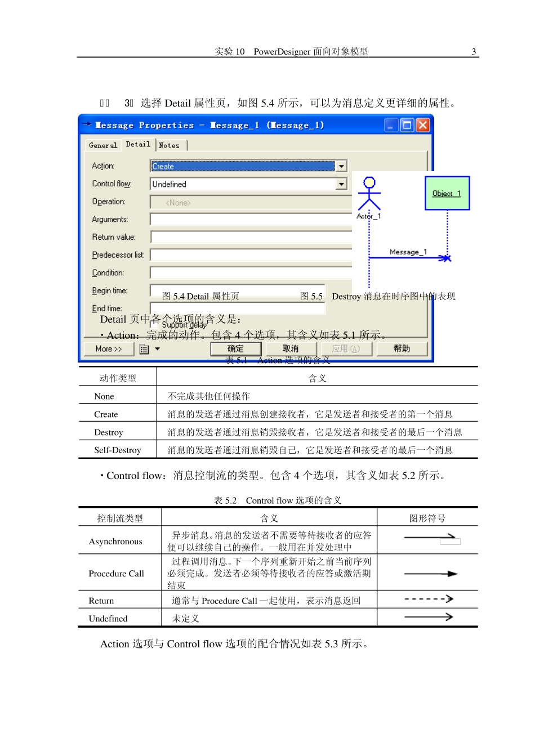The height and width of the screenshot is (756, 535).
Task: Select the Detail tab
Action: 138,144
